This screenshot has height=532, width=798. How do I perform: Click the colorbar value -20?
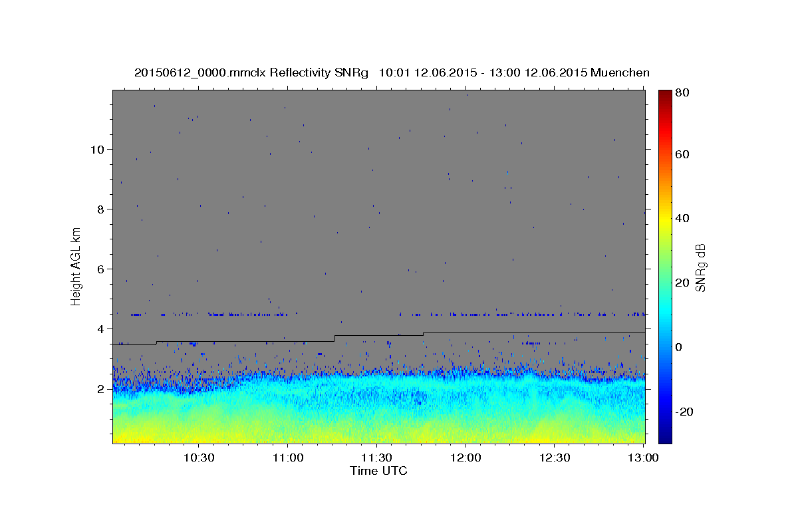pyautogui.click(x=685, y=412)
